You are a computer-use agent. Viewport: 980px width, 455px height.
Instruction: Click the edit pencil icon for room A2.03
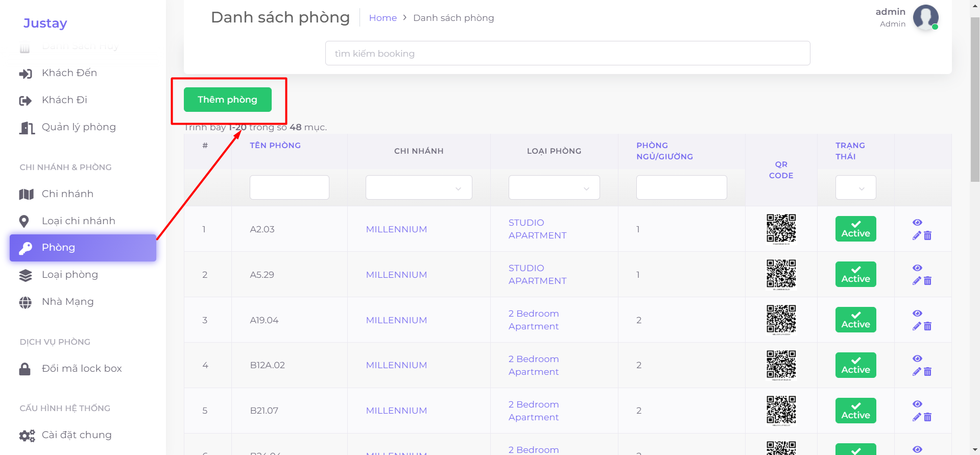917,235
